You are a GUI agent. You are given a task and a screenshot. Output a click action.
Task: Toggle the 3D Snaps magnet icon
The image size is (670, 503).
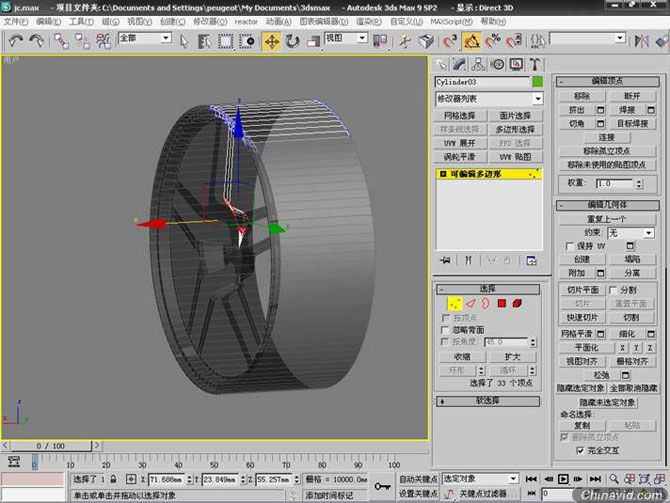[x=450, y=41]
